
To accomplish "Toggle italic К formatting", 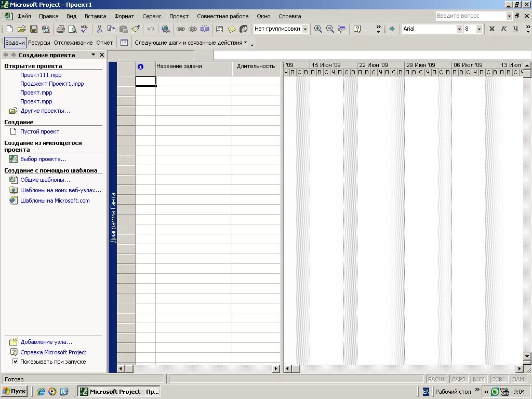I will (x=504, y=29).
